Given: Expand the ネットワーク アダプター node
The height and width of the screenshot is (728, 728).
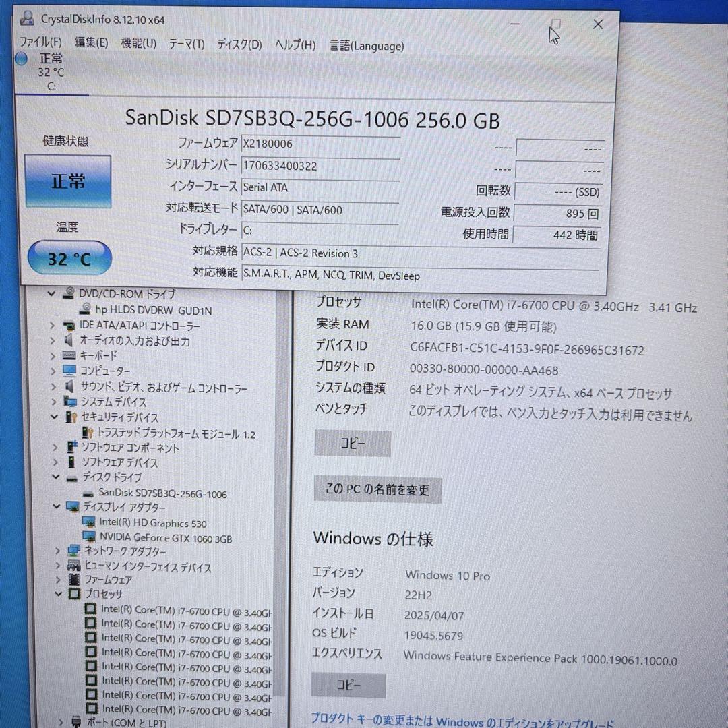Looking at the screenshot, I should tap(57, 551).
